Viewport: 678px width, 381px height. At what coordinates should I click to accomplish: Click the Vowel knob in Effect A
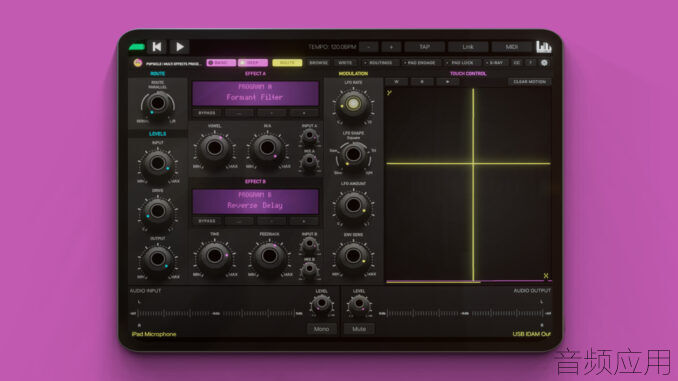coord(214,148)
